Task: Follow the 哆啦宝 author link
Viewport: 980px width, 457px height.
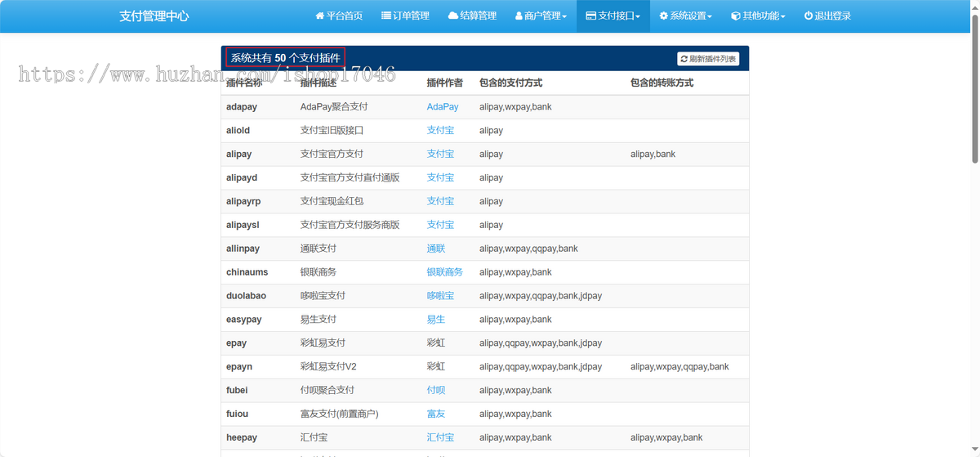Action: (440, 296)
